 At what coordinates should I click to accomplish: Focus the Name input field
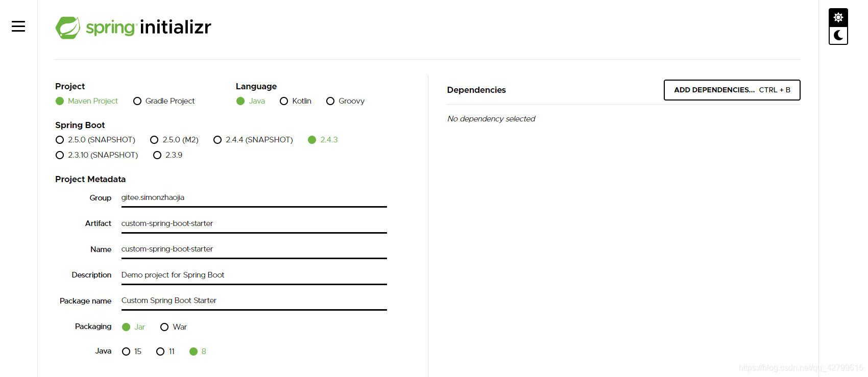tap(254, 249)
